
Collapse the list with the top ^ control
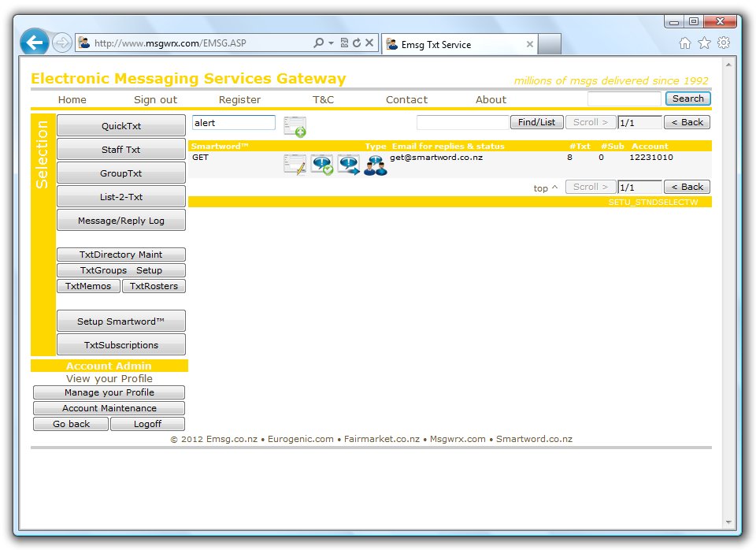click(x=544, y=188)
